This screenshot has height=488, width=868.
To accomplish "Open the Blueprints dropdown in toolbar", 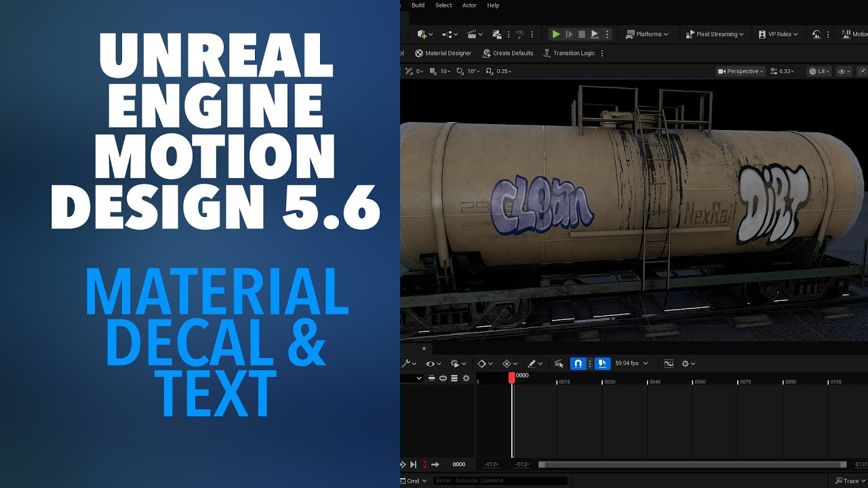I will click(x=450, y=34).
